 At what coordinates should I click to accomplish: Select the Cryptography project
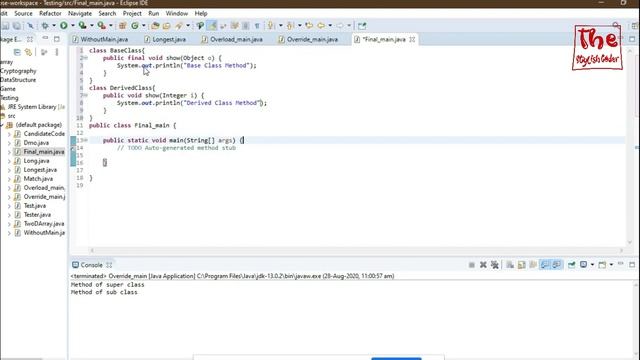tap(18, 71)
